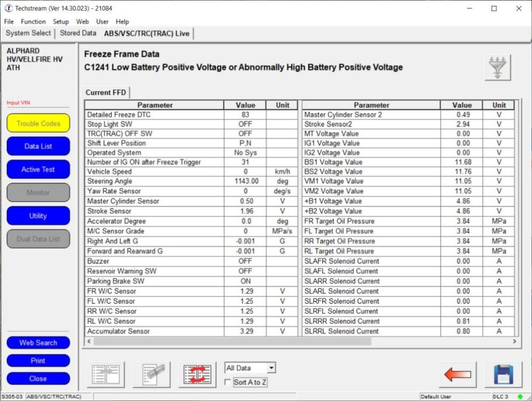Click the S305-03 status bar entry
The height and width of the screenshot is (401, 532).
pos(12,397)
